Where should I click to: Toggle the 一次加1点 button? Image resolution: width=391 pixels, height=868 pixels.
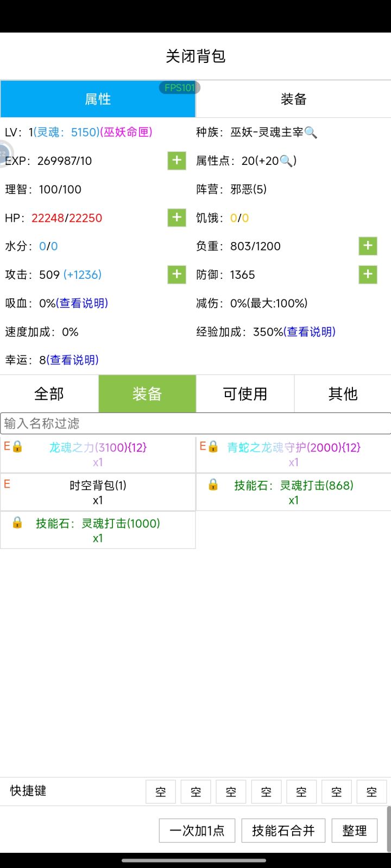(197, 831)
